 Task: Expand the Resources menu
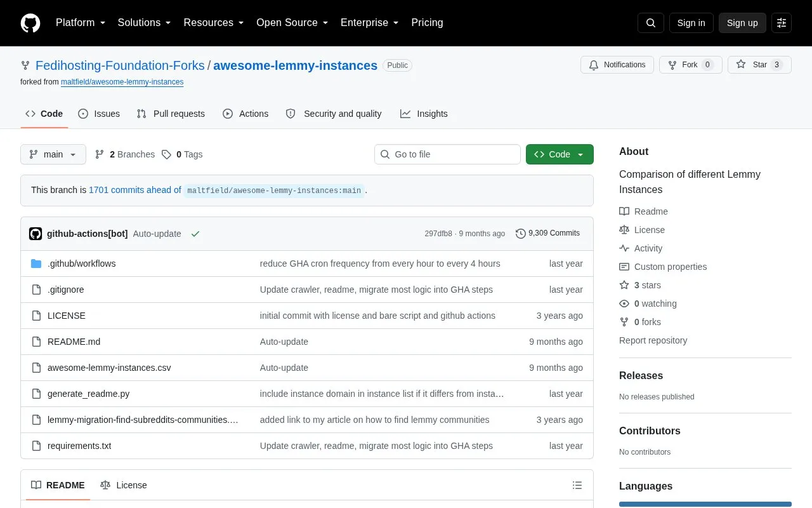coord(214,23)
